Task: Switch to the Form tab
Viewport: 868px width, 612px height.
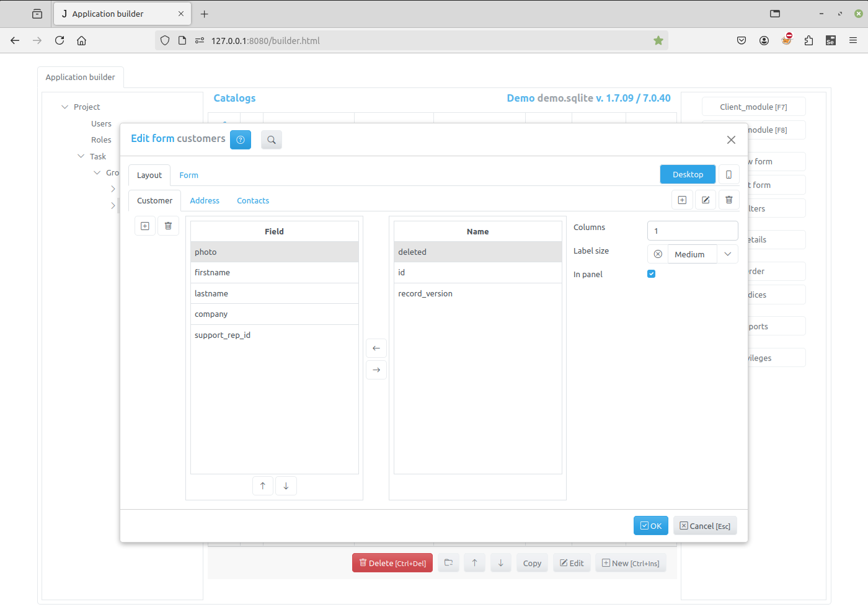Action: [x=188, y=175]
